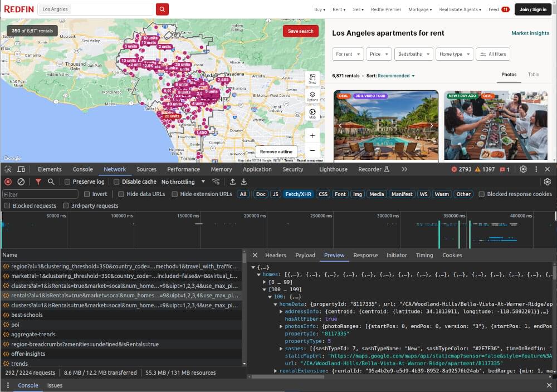The height and width of the screenshot is (392, 557).
Task: Click the Map style globe icon
Action: pos(312,112)
